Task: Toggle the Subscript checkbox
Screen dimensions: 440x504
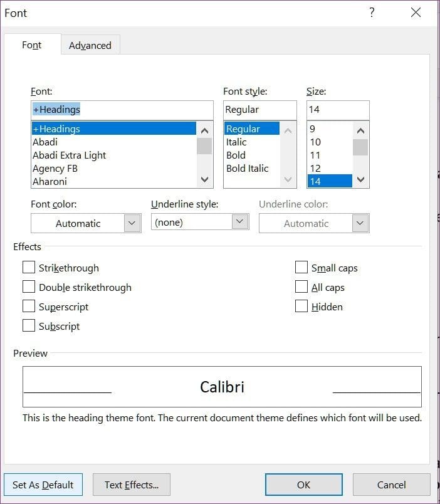Action: coord(29,325)
